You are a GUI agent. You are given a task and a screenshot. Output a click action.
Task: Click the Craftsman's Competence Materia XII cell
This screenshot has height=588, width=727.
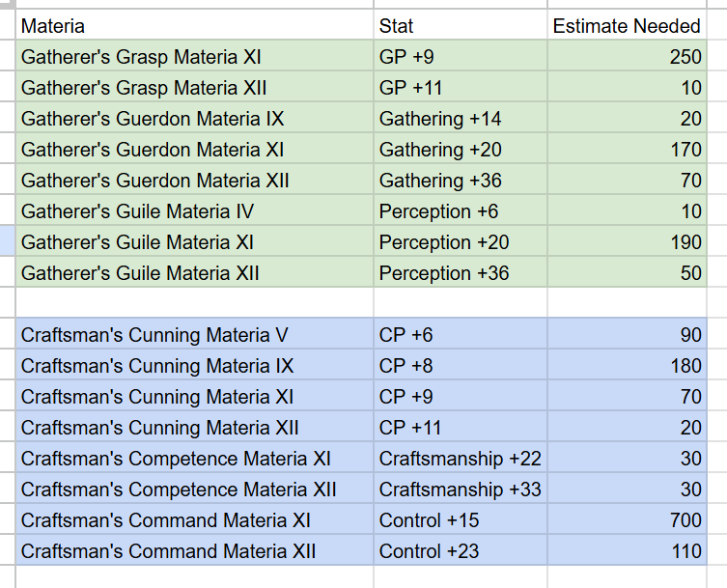click(x=195, y=489)
